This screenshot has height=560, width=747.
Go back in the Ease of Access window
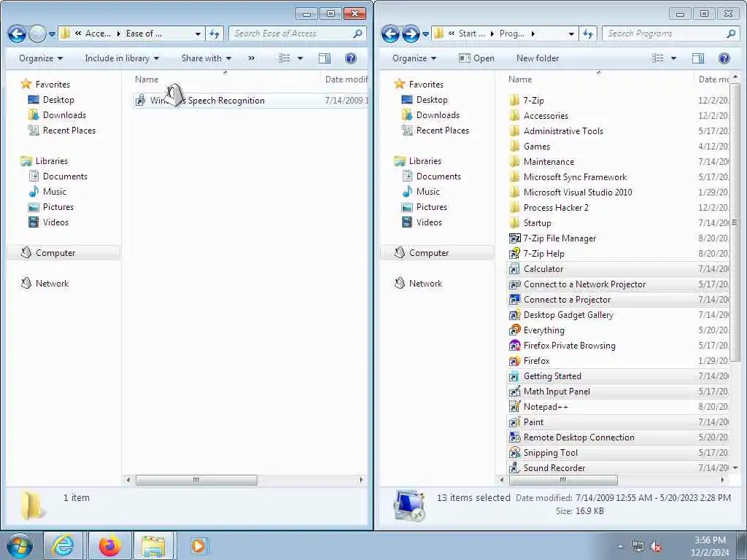(x=17, y=34)
